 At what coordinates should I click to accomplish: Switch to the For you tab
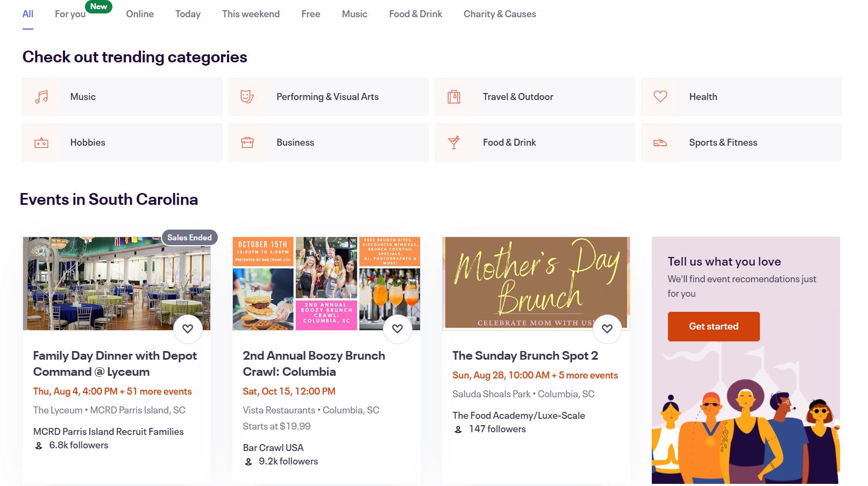click(70, 14)
